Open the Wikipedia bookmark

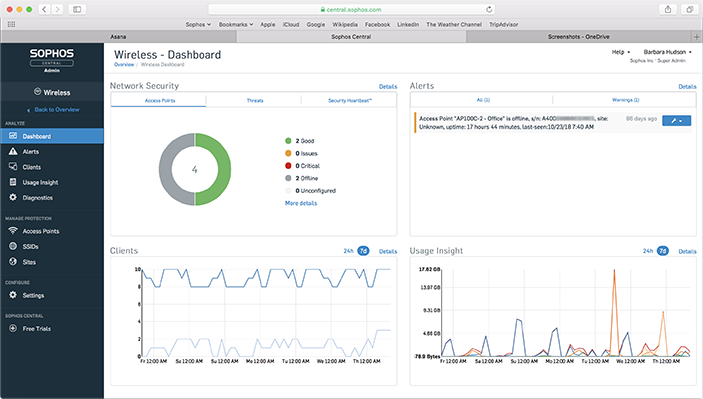pyautogui.click(x=345, y=24)
